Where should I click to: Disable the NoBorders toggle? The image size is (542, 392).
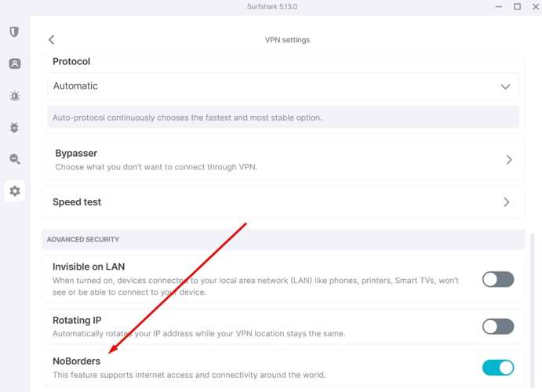497,368
